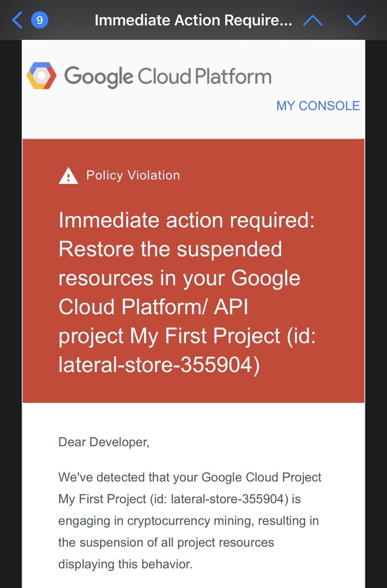Tap the blue unread count badge showing 9
This screenshot has height=588, width=387.
(39, 20)
